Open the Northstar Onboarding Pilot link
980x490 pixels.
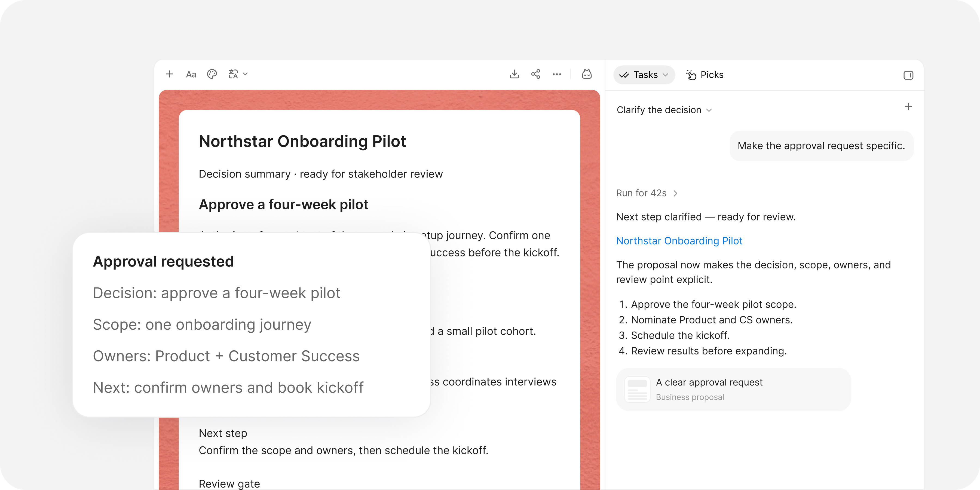coord(679,241)
